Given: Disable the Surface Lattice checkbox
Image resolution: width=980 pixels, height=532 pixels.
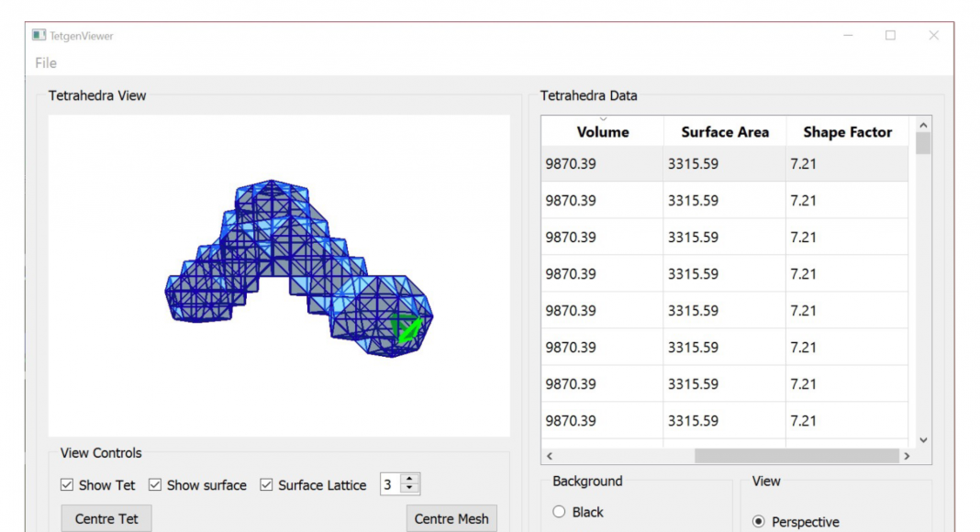Looking at the screenshot, I should (x=266, y=484).
